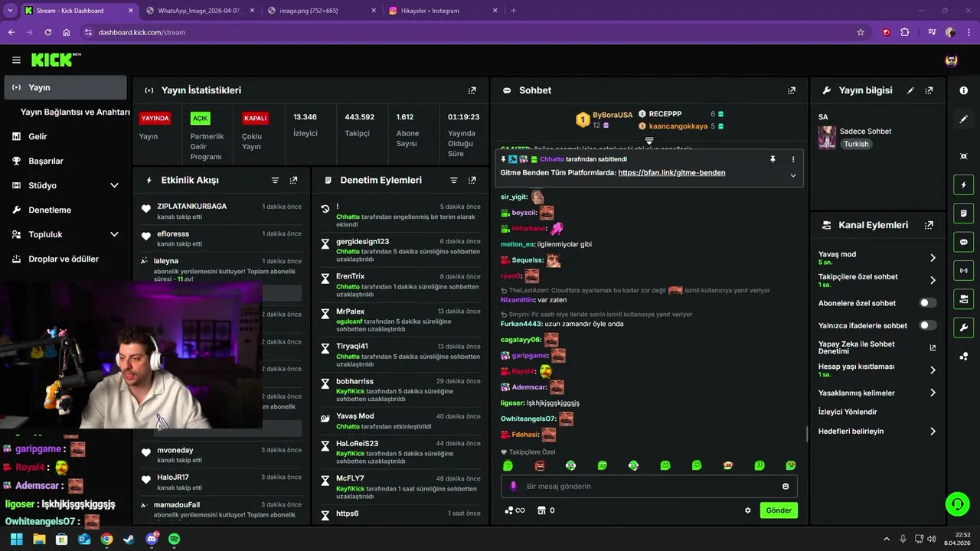Click the pencil icon in the right sidebar
The image size is (980, 551).
[964, 119]
